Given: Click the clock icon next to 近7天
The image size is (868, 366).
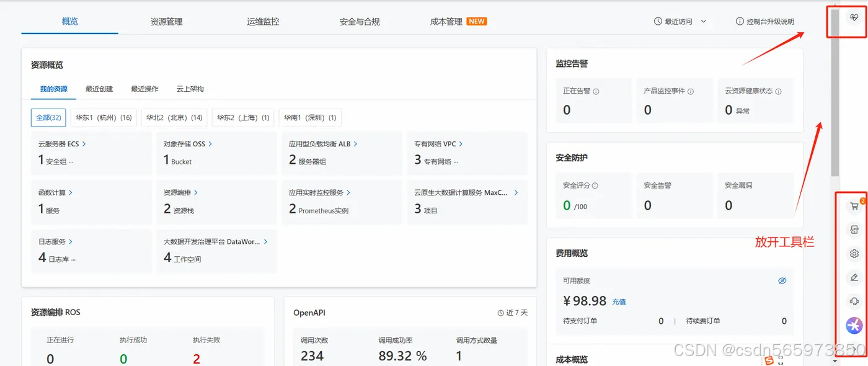Looking at the screenshot, I should [502, 312].
